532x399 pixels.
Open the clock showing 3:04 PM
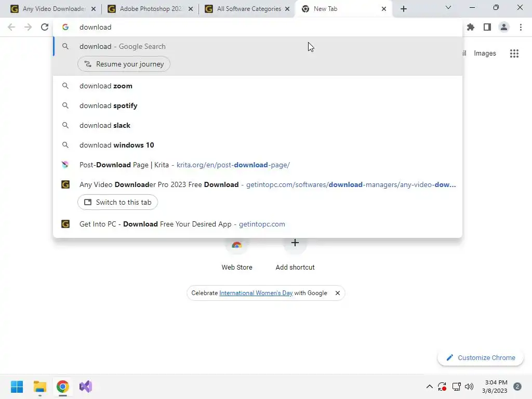tap(495, 387)
